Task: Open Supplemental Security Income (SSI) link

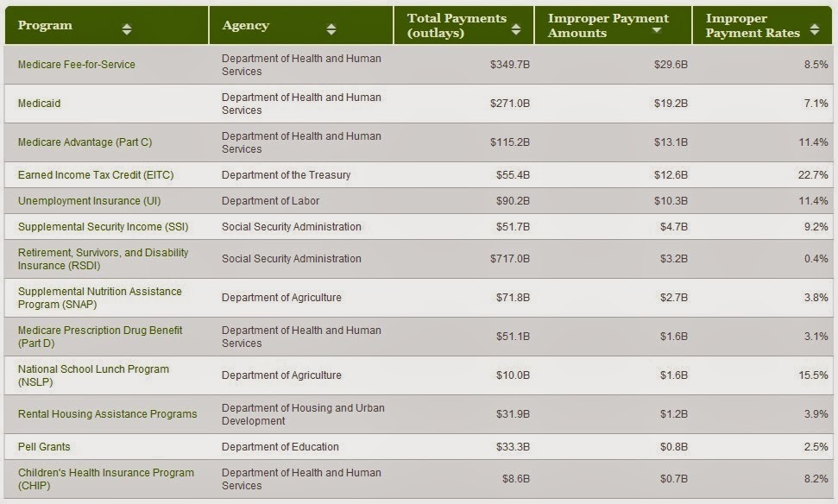Action: click(x=104, y=227)
